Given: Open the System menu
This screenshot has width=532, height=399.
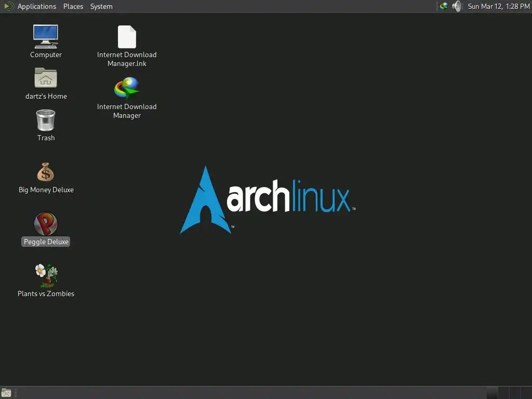Looking at the screenshot, I should [101, 6].
